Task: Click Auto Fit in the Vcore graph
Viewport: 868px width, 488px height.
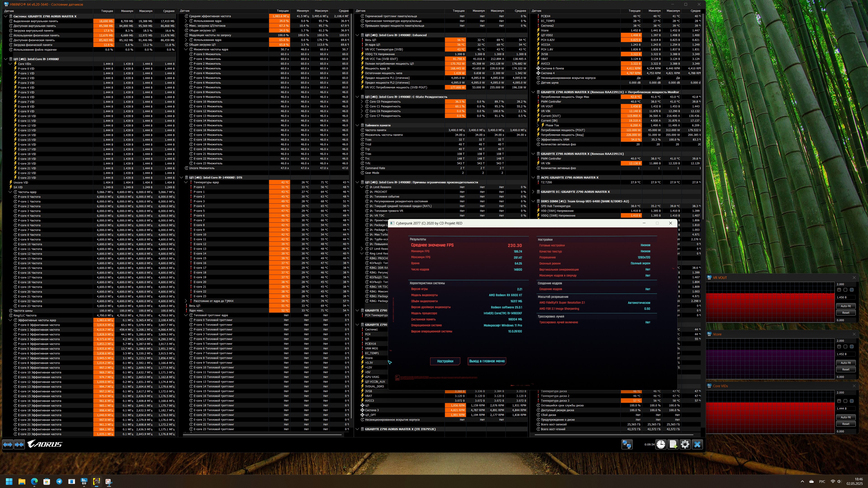Action: coord(845,363)
